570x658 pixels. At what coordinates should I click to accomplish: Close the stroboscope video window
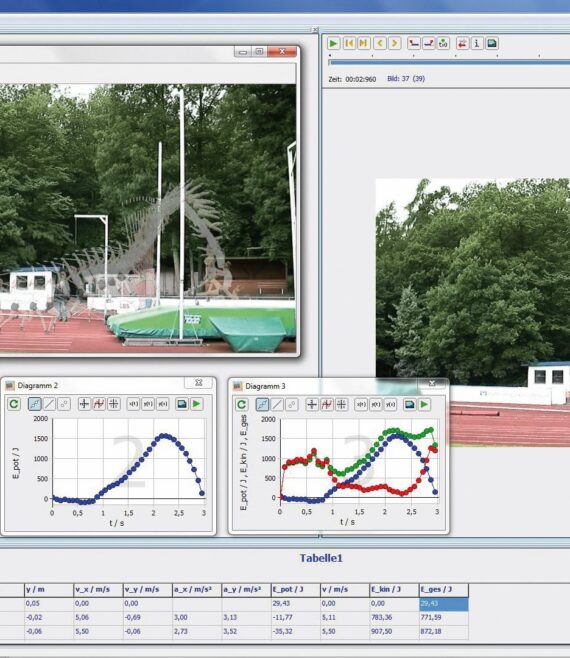click(282, 52)
